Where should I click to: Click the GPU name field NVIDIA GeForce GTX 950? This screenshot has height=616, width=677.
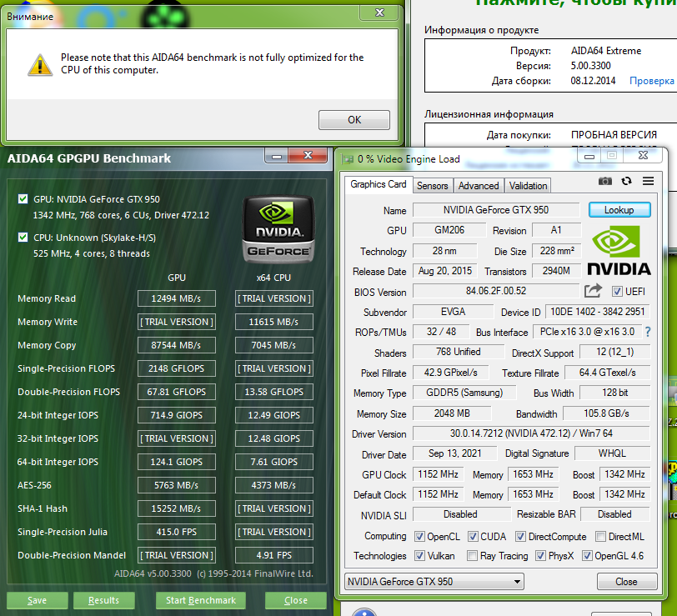pos(495,210)
